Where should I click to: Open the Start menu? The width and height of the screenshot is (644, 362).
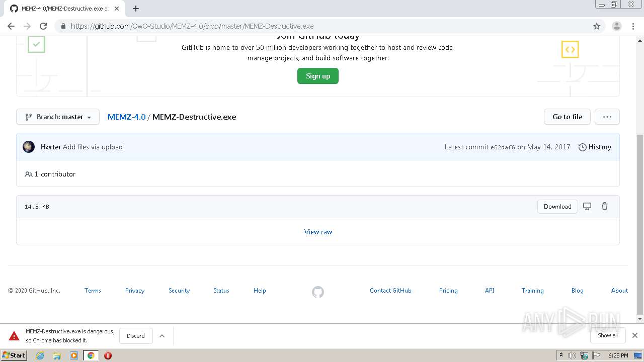14,355
